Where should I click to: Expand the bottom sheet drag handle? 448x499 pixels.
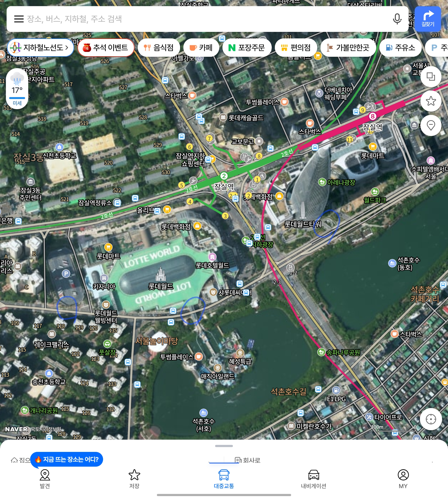click(224, 446)
